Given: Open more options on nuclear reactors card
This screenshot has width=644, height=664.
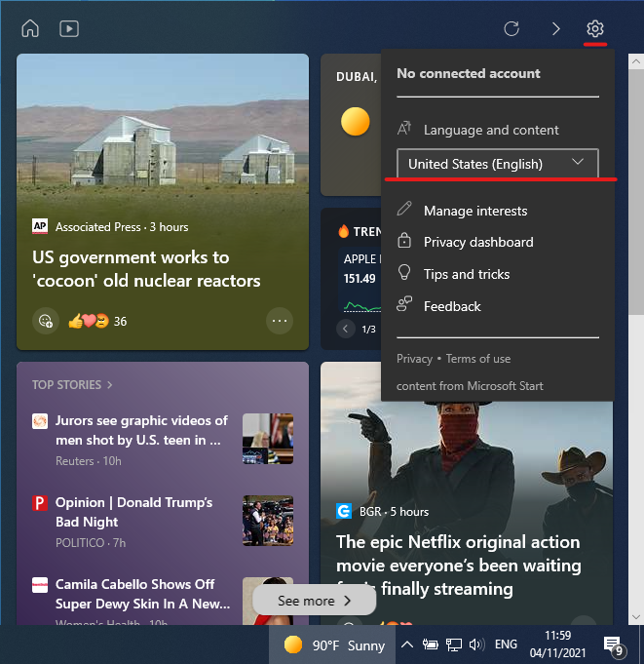Looking at the screenshot, I should [280, 321].
